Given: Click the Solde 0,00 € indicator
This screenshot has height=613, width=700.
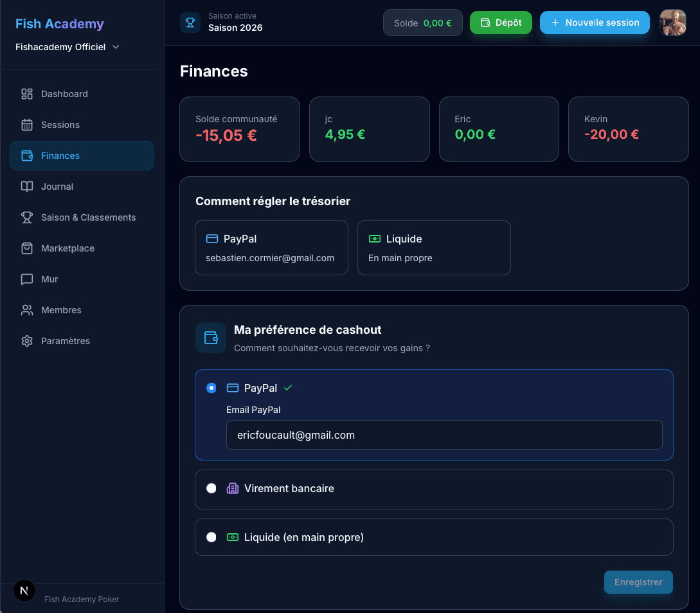Looking at the screenshot, I should [422, 22].
